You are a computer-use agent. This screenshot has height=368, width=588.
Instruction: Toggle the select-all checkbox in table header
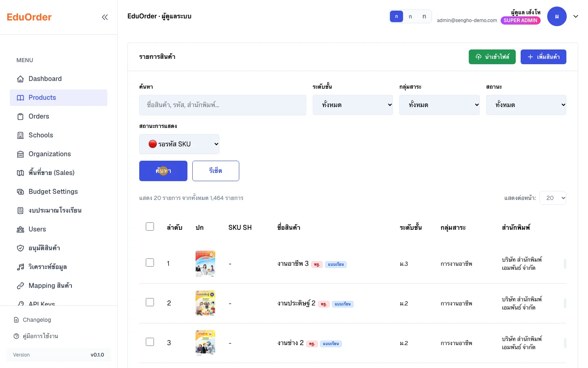click(150, 227)
